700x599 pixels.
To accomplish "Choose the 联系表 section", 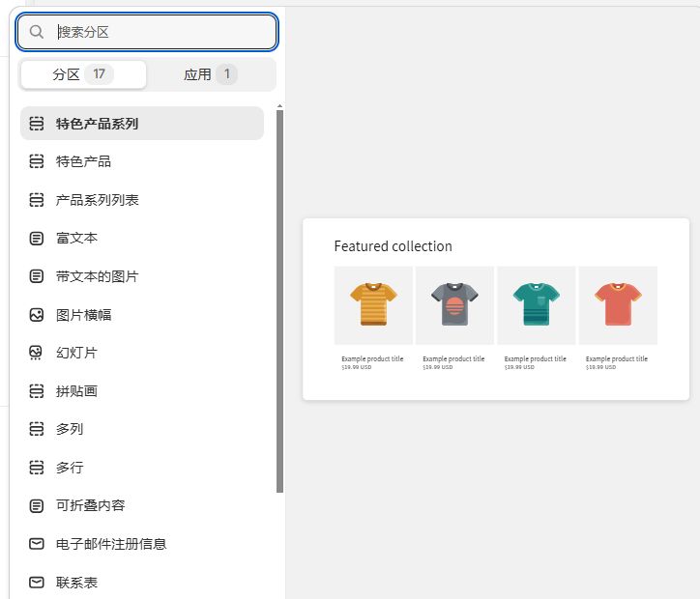I will (x=142, y=583).
